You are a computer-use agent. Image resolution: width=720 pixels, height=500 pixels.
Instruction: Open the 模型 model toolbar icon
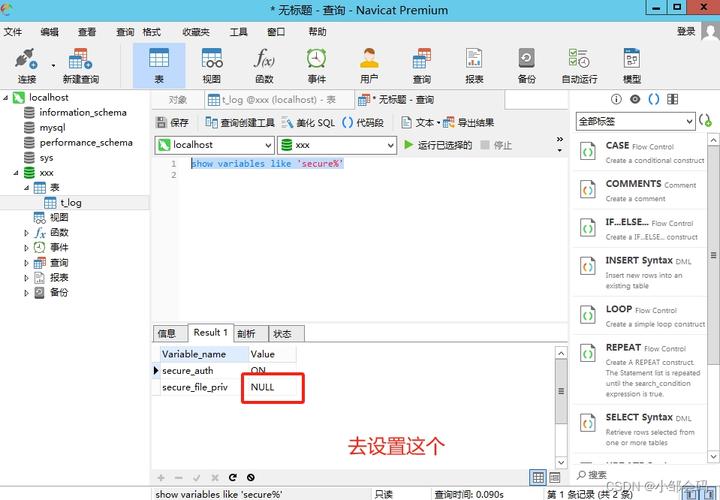(x=632, y=66)
